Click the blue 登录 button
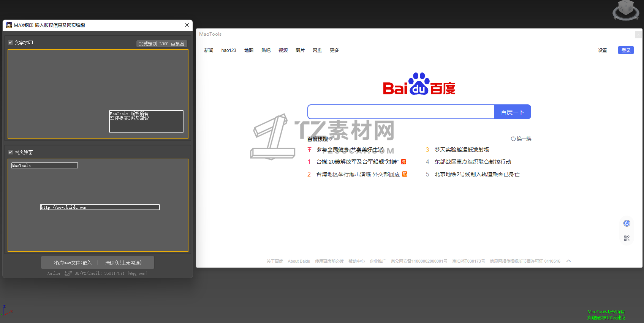The width and height of the screenshot is (644, 323). 626,50
